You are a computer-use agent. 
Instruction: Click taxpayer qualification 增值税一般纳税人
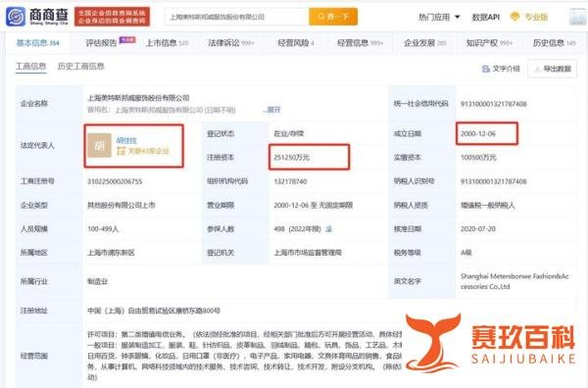(488, 205)
